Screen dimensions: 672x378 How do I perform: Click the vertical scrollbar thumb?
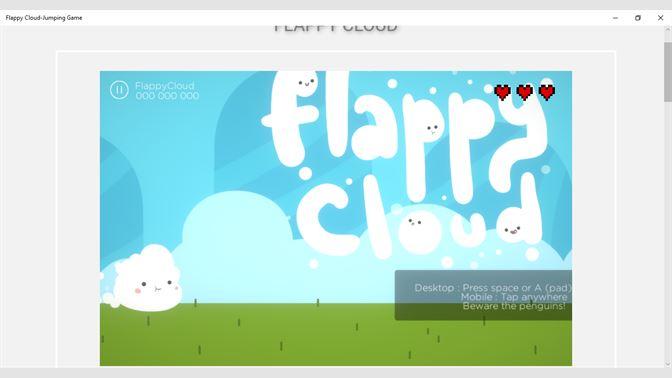click(x=668, y=72)
